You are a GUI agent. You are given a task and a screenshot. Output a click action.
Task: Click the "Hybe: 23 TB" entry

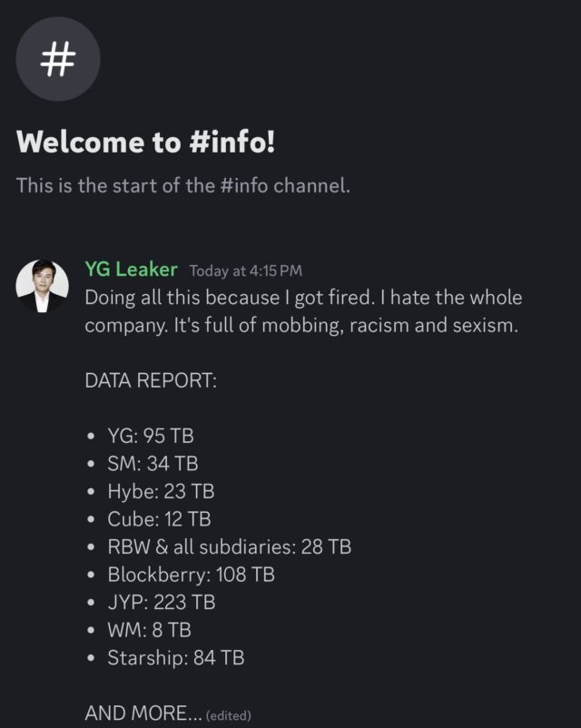coord(161,491)
